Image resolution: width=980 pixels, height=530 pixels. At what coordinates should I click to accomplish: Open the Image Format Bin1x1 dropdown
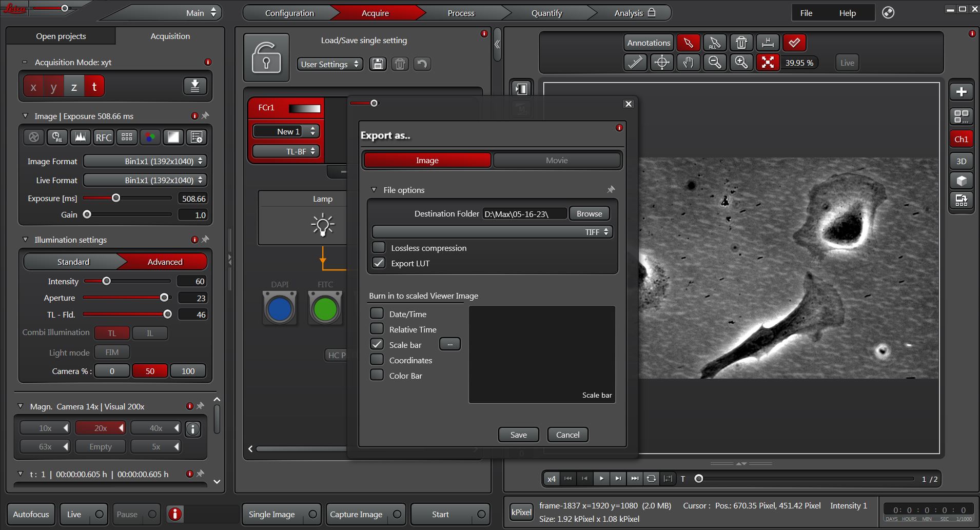click(145, 161)
